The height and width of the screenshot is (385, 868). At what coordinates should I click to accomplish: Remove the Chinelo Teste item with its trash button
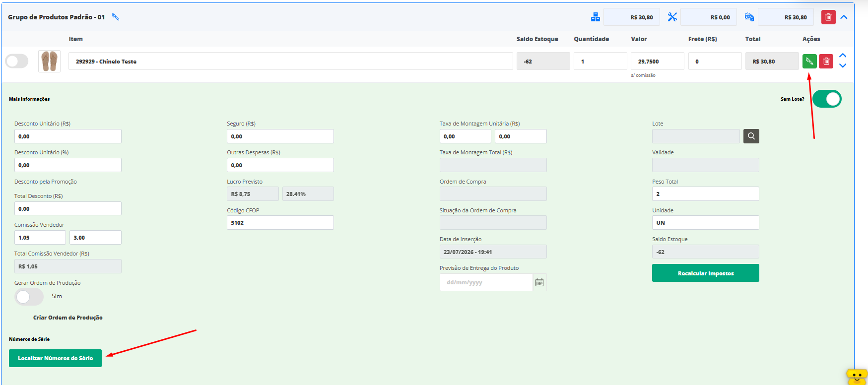pyautogui.click(x=826, y=62)
